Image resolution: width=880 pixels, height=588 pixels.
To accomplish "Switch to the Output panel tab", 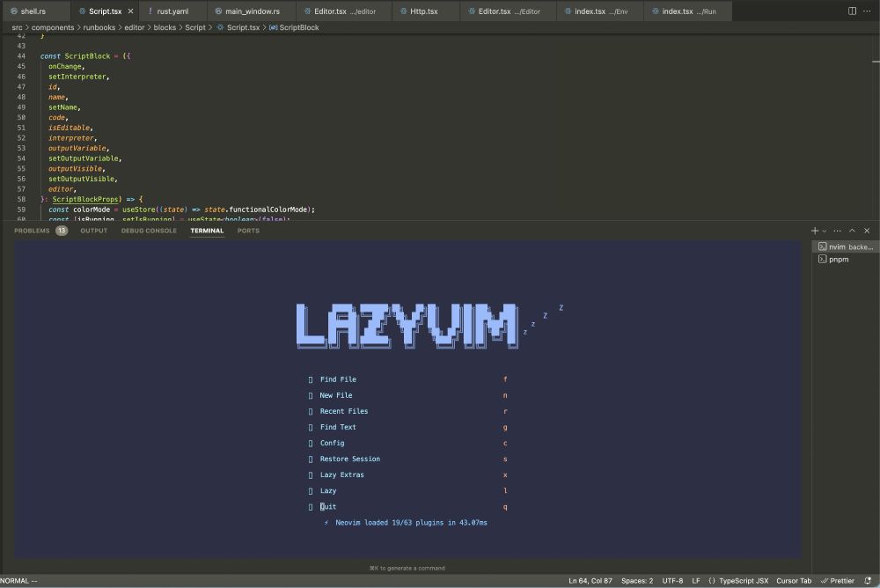I will click(x=94, y=231).
